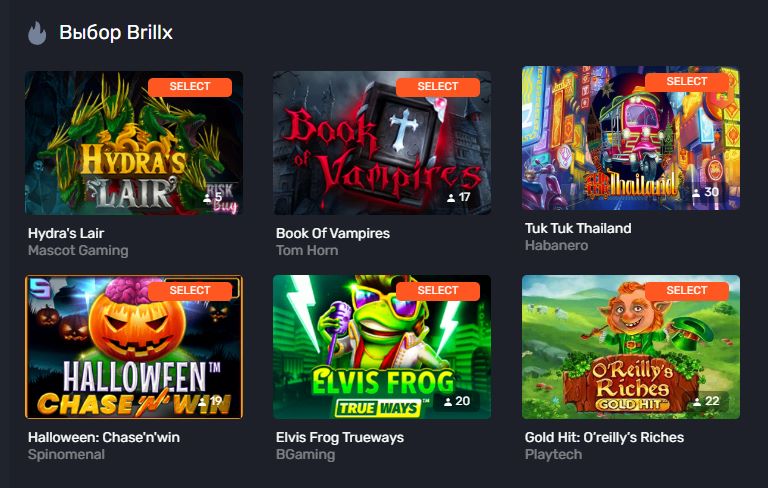The height and width of the screenshot is (488, 768).
Task: Click SELECT badge on O'Reilly's Riches
Action: click(x=687, y=291)
